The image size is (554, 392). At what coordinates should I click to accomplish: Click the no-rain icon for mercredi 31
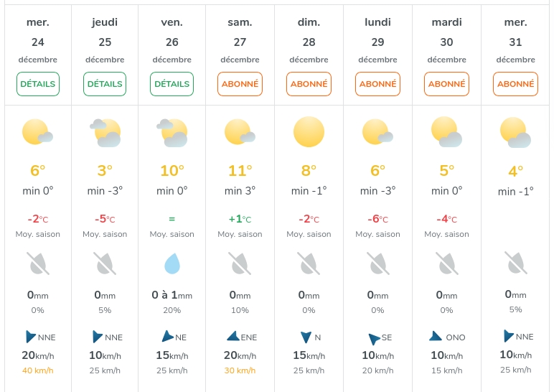click(515, 263)
